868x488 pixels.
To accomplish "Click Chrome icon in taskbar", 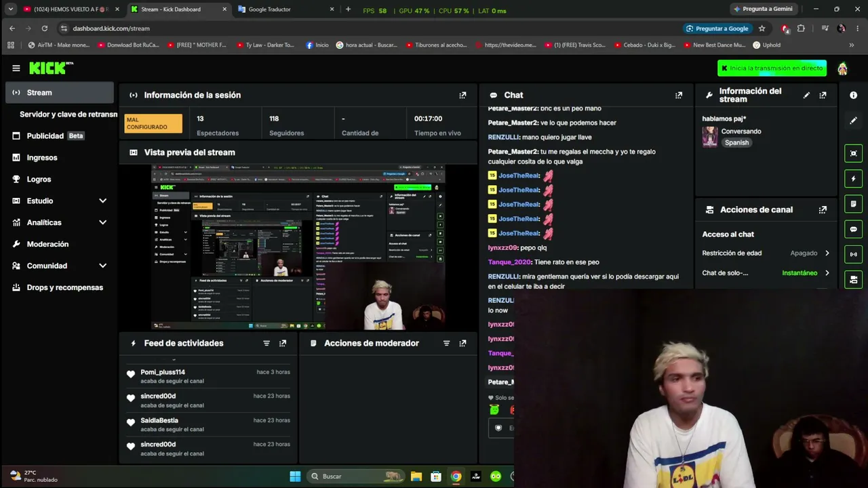I will click(x=456, y=476).
